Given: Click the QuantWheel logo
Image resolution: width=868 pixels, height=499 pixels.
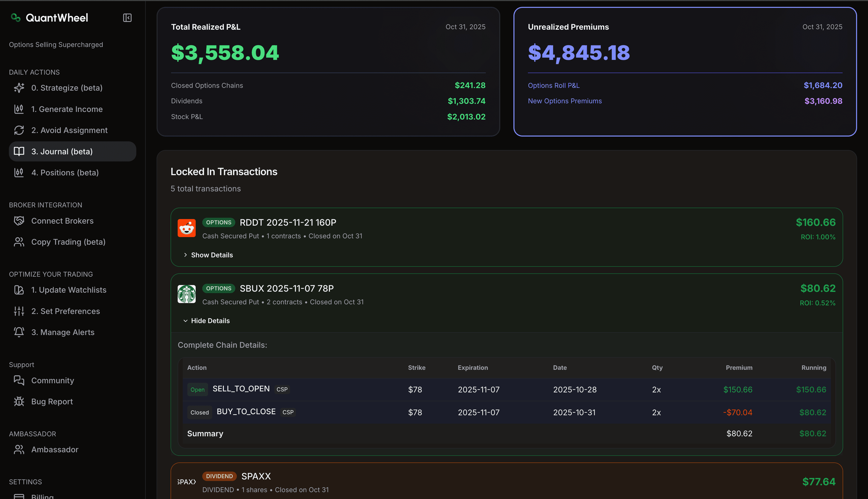Looking at the screenshot, I should pos(49,18).
